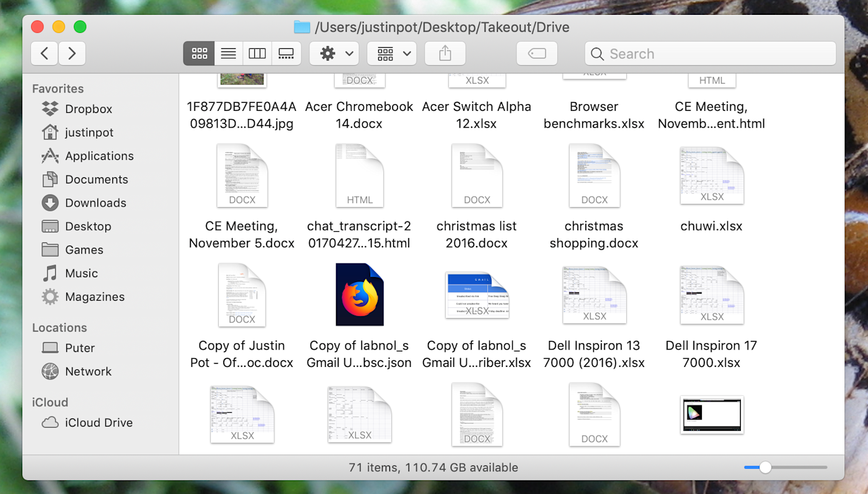Viewport: 868px width, 494px height.
Task: Click the Share toolbar icon
Action: point(445,54)
